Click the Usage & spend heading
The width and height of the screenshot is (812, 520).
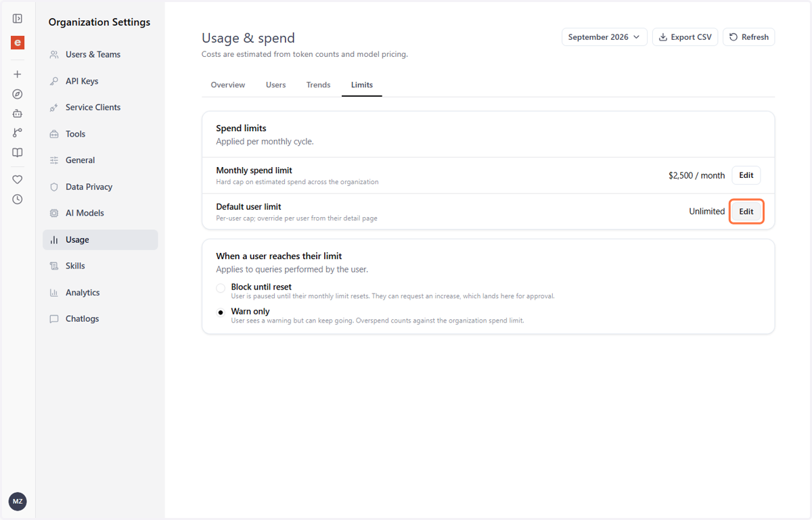click(248, 38)
